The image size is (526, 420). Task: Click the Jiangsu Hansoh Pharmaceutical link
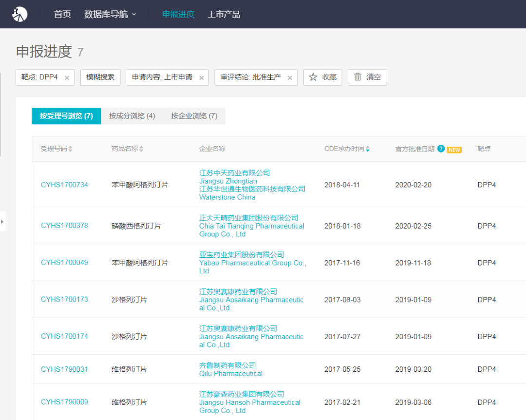250,406
